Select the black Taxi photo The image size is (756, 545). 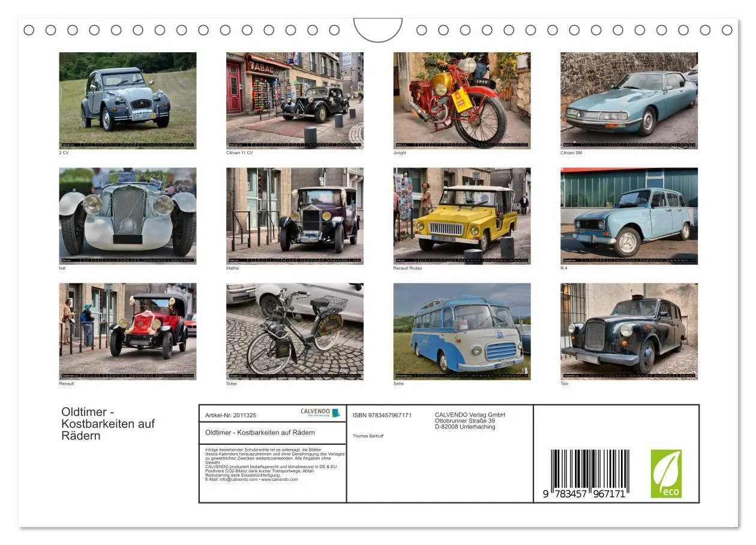coord(629,331)
